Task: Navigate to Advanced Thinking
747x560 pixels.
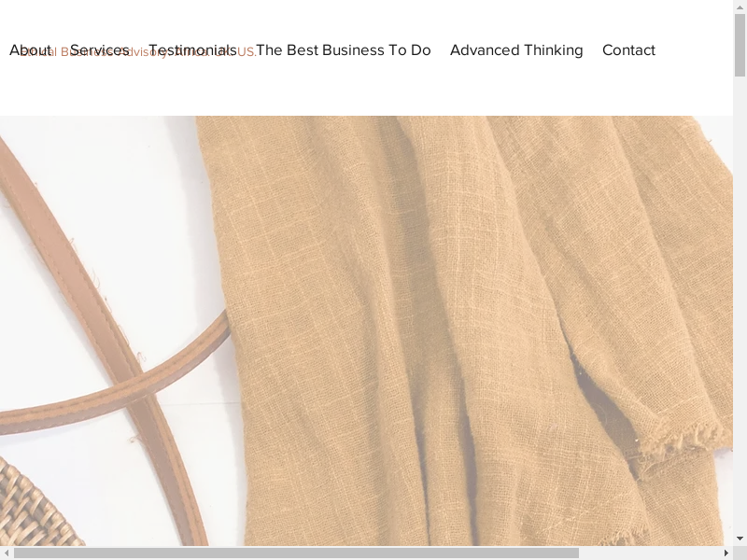Action: (x=516, y=50)
